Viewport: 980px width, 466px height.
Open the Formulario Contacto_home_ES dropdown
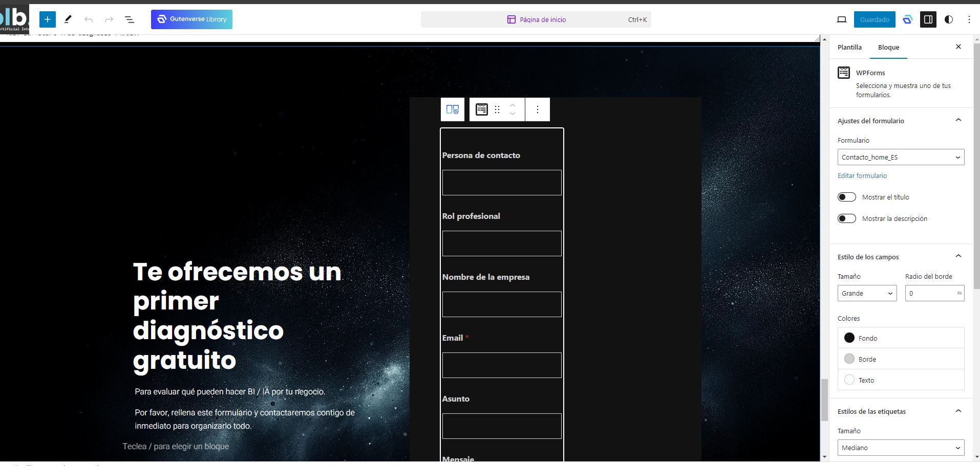(901, 157)
